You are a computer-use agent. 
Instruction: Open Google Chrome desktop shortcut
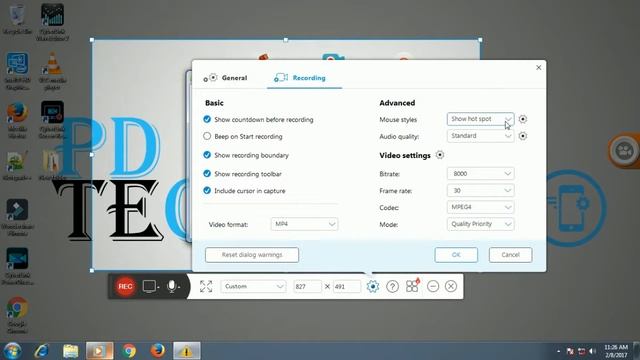(x=17, y=316)
